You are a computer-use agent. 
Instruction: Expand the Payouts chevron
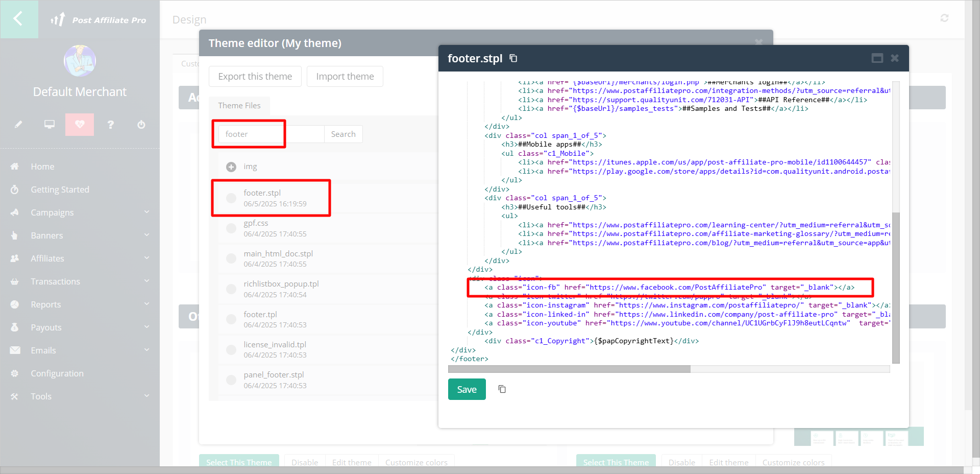146,327
